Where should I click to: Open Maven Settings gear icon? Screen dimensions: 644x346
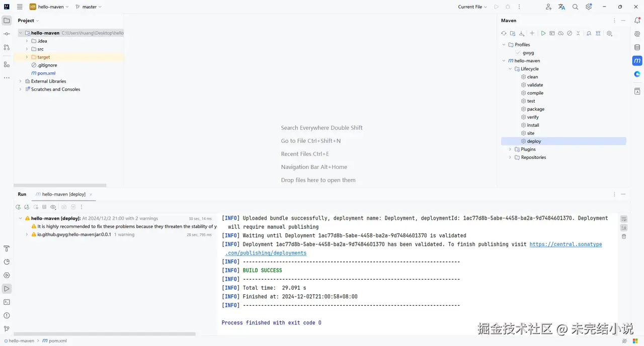coord(609,33)
